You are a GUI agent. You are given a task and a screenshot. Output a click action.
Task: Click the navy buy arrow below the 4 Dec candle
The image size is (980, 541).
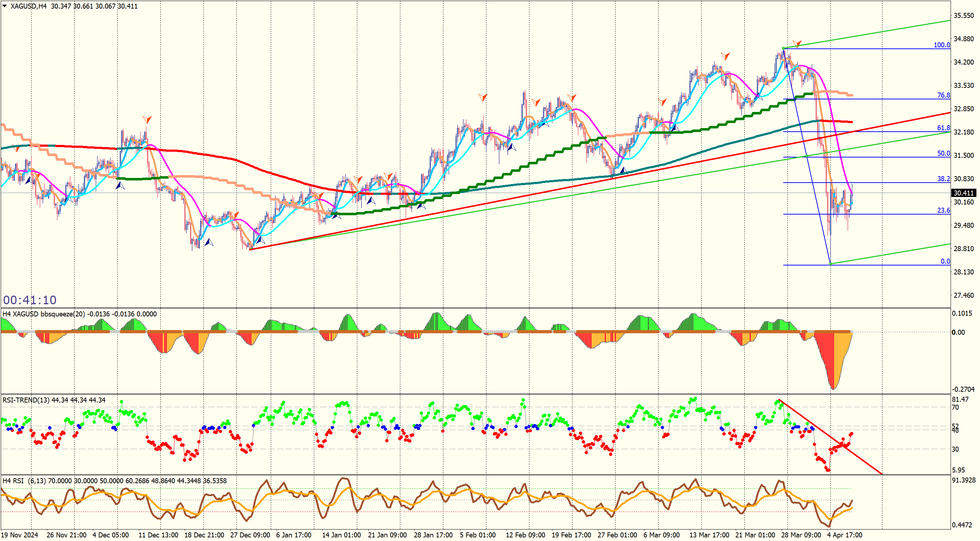pos(120,186)
